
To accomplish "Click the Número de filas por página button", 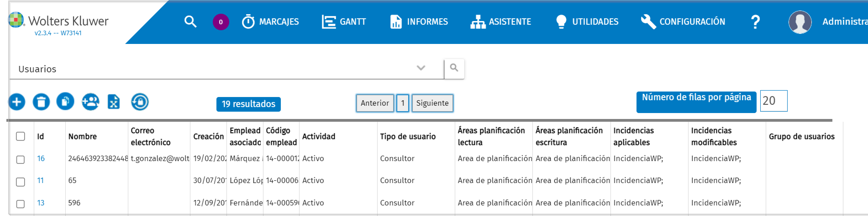I will (x=696, y=102).
